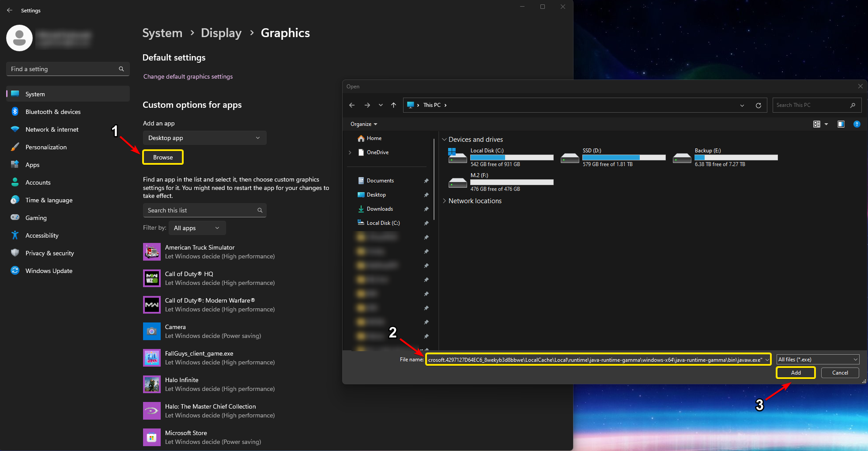The image size is (868, 451).
Task: Open Time & language settings
Action: point(68,200)
